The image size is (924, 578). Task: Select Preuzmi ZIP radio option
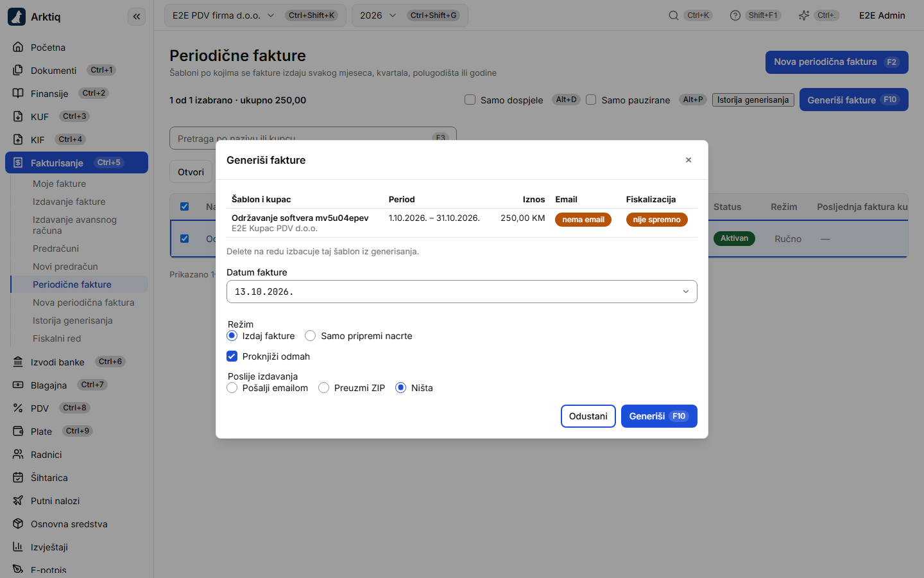point(324,388)
